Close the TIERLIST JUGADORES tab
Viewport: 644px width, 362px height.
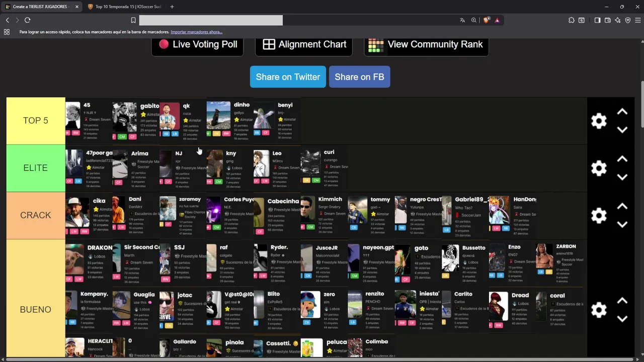tap(77, 7)
